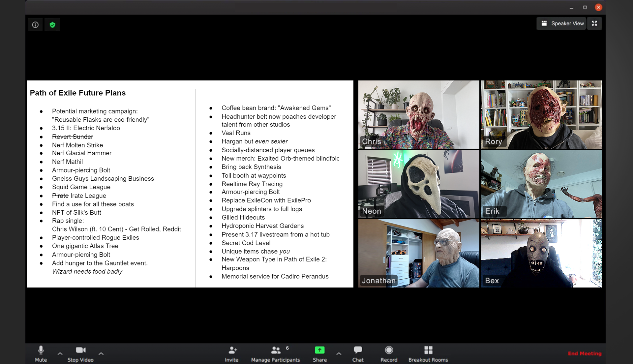Open Breakout Rooms

[428, 354]
